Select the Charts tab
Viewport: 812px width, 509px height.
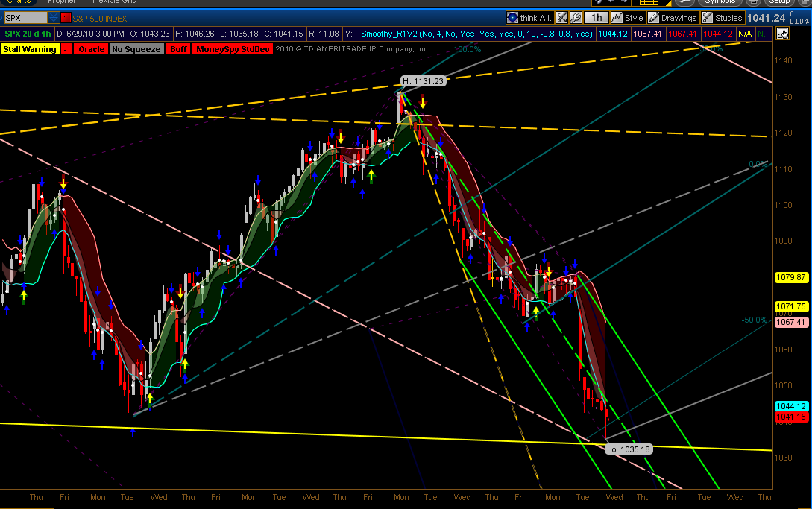click(x=19, y=2)
